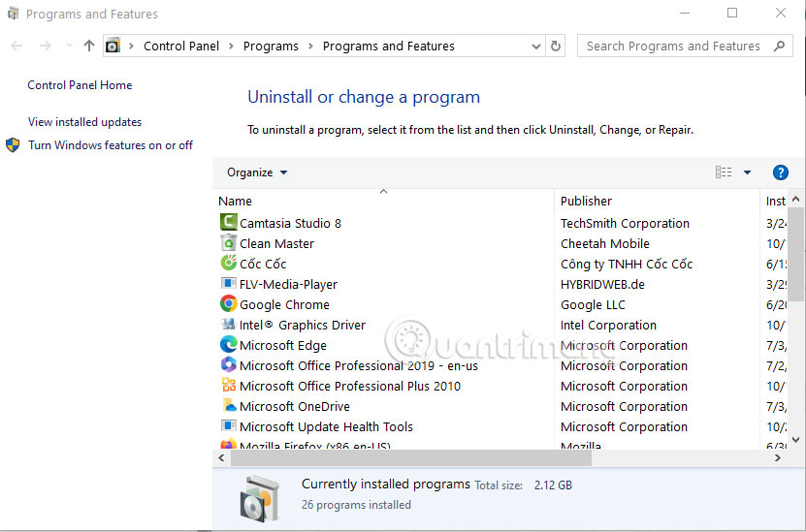Click Programs and Features breadcrumb

(x=389, y=47)
